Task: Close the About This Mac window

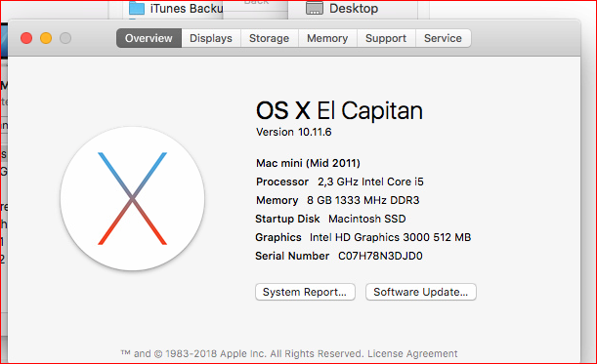Action: pyautogui.click(x=26, y=38)
